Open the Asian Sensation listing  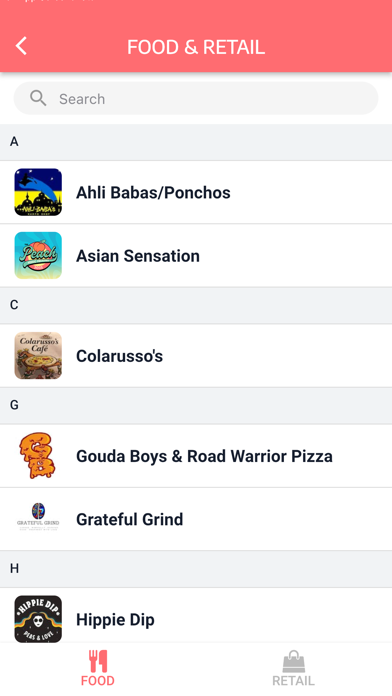[196, 256]
